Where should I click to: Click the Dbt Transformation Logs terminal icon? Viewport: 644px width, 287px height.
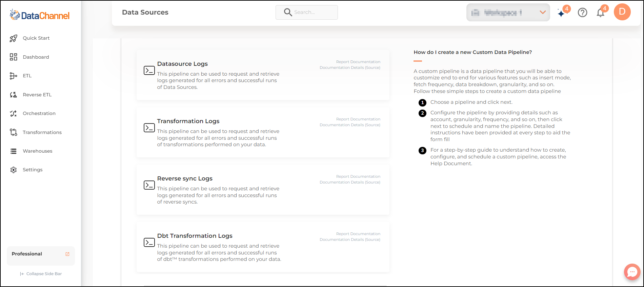click(x=149, y=242)
